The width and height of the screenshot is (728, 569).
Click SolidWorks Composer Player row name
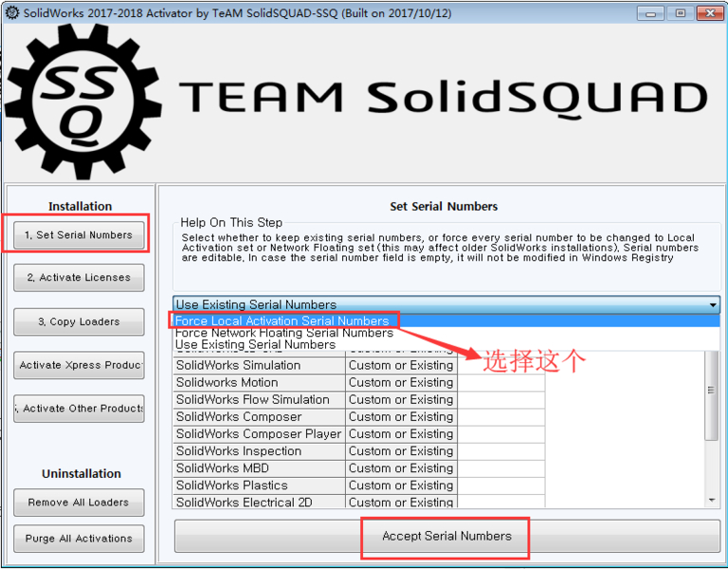(x=259, y=434)
